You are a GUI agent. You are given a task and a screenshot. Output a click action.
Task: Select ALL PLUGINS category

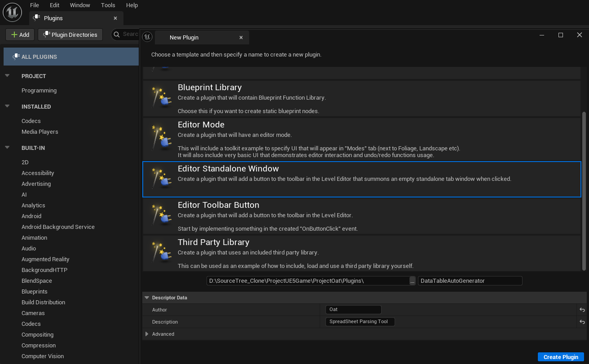pos(71,57)
